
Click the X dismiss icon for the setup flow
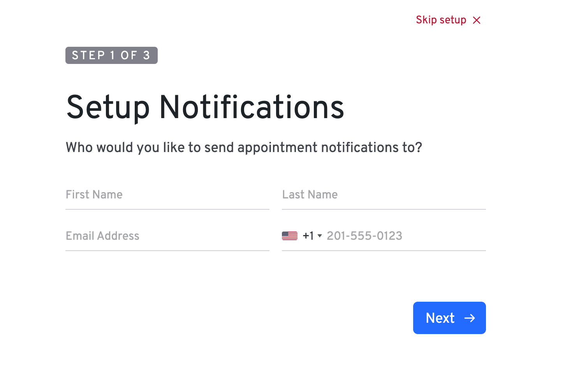point(477,20)
